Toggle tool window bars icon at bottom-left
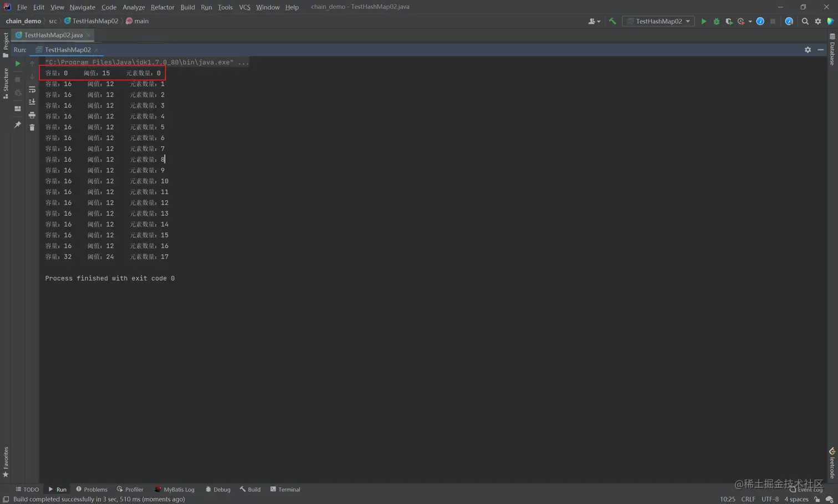 click(6, 499)
